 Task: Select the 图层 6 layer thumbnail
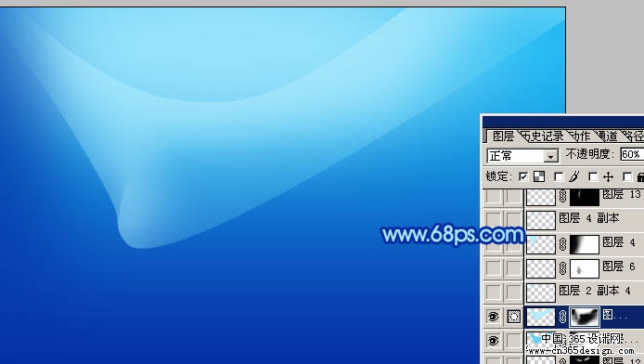(541, 268)
